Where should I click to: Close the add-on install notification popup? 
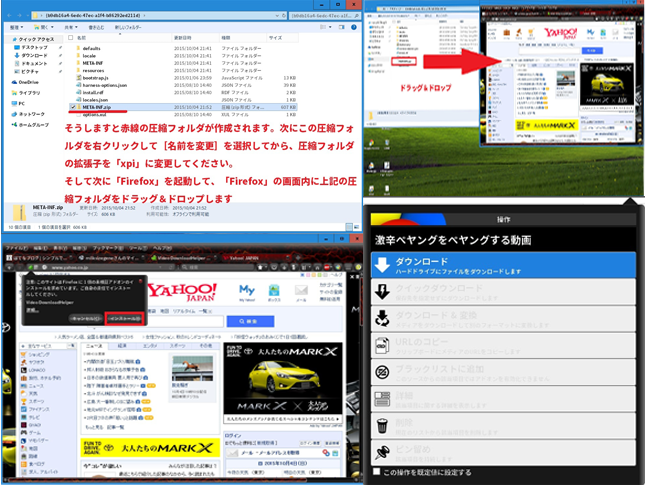click(x=140, y=281)
